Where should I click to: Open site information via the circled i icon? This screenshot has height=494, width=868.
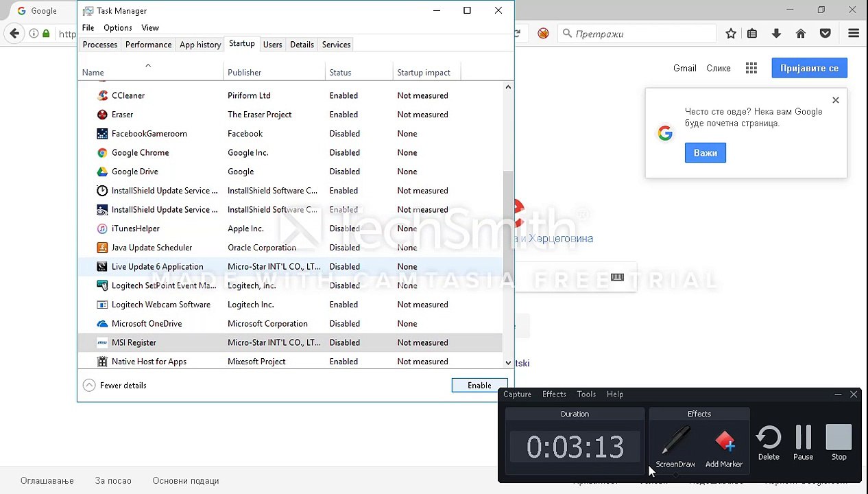(34, 33)
